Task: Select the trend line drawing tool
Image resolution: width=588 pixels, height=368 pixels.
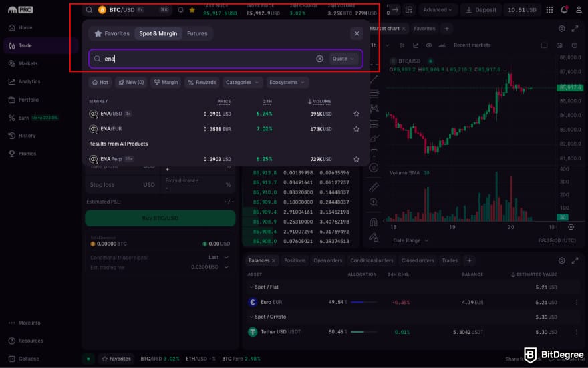Action: pos(374,79)
